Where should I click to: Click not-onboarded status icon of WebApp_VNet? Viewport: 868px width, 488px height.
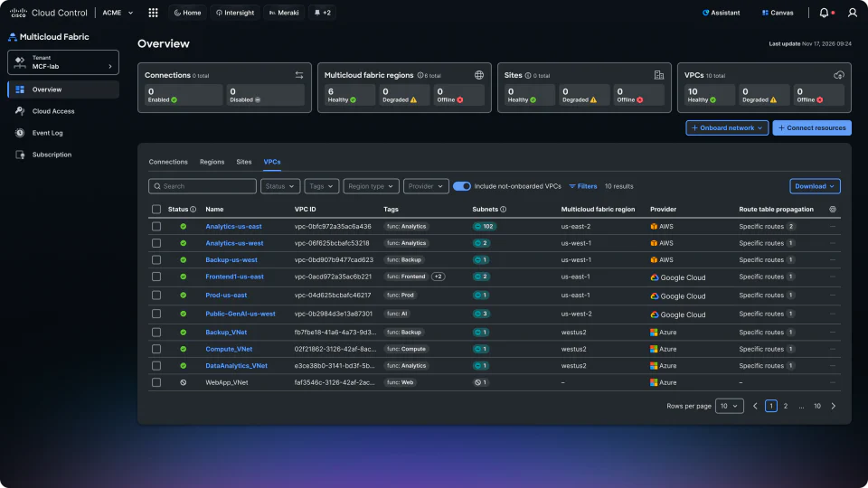coord(184,382)
